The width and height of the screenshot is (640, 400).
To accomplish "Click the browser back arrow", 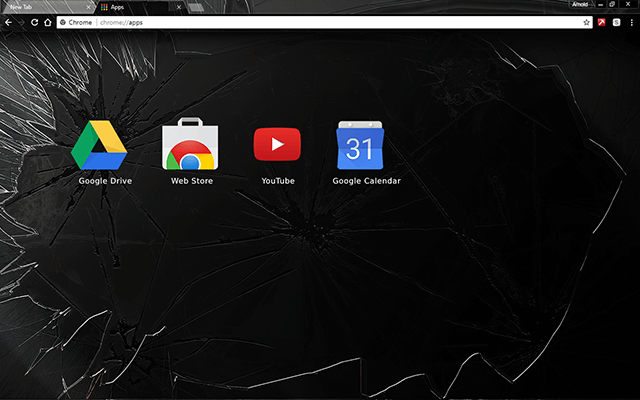I will click(x=8, y=22).
